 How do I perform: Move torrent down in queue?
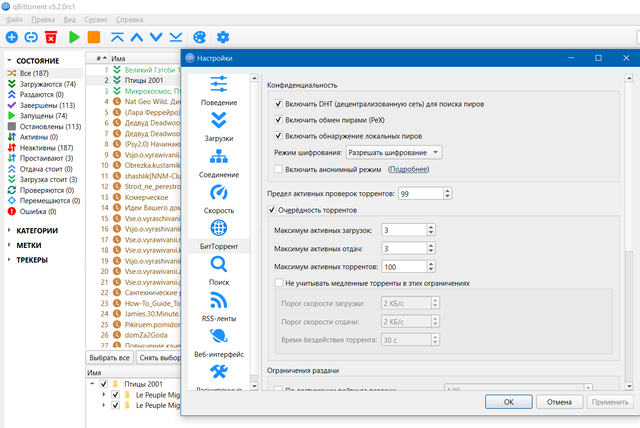[156, 37]
